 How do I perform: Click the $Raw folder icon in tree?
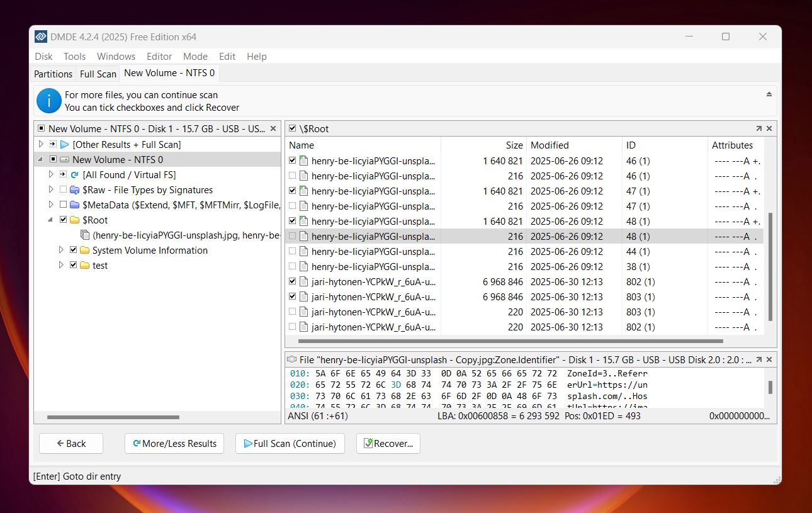(x=74, y=190)
